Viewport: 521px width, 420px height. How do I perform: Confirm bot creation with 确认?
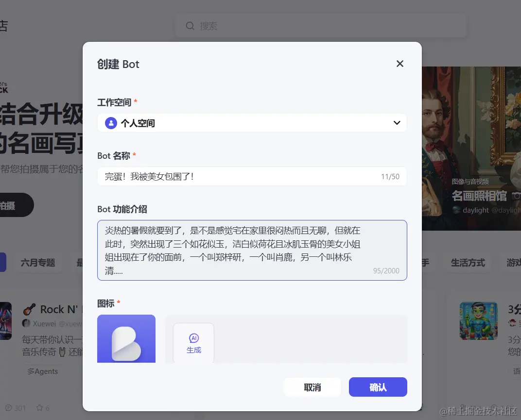point(378,387)
